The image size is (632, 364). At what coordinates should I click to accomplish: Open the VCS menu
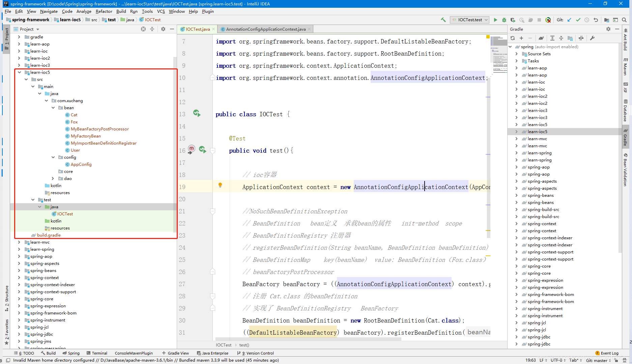click(161, 11)
